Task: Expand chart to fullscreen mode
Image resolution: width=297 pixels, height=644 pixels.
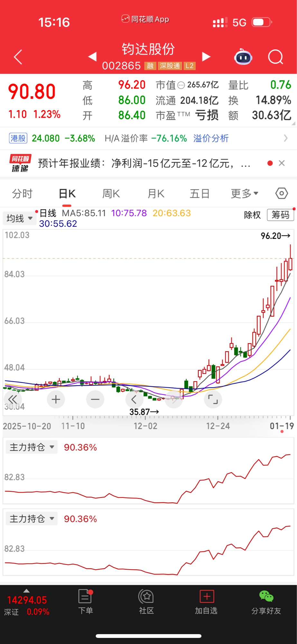Action: click(213, 400)
